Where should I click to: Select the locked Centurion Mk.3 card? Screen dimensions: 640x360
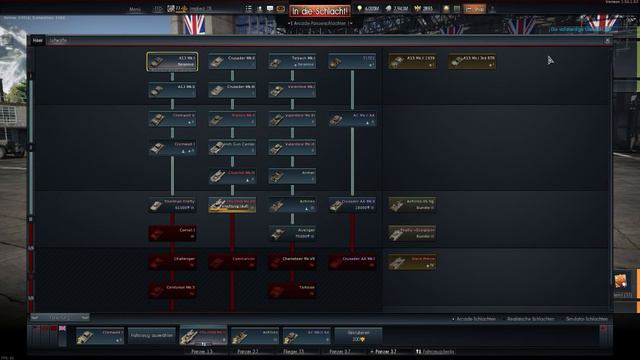(x=172, y=290)
